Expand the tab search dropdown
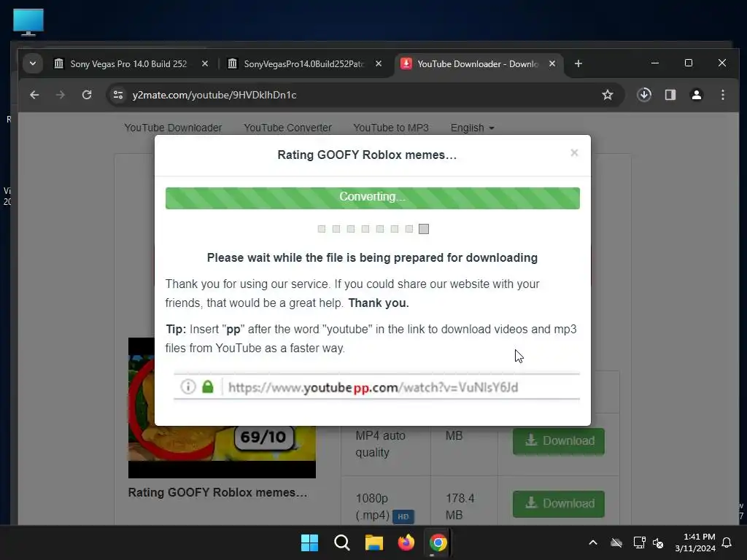 click(32, 63)
